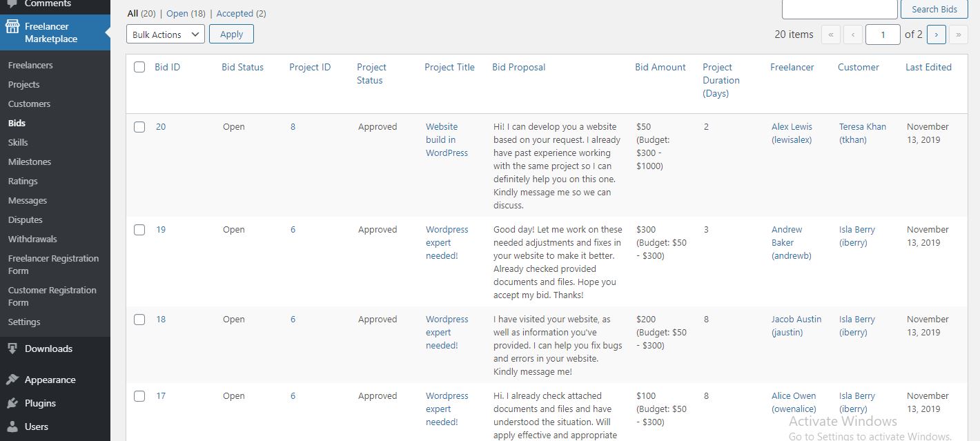This screenshot has width=980, height=441.
Task: Select Bids in the sidebar
Action: coord(17,123)
